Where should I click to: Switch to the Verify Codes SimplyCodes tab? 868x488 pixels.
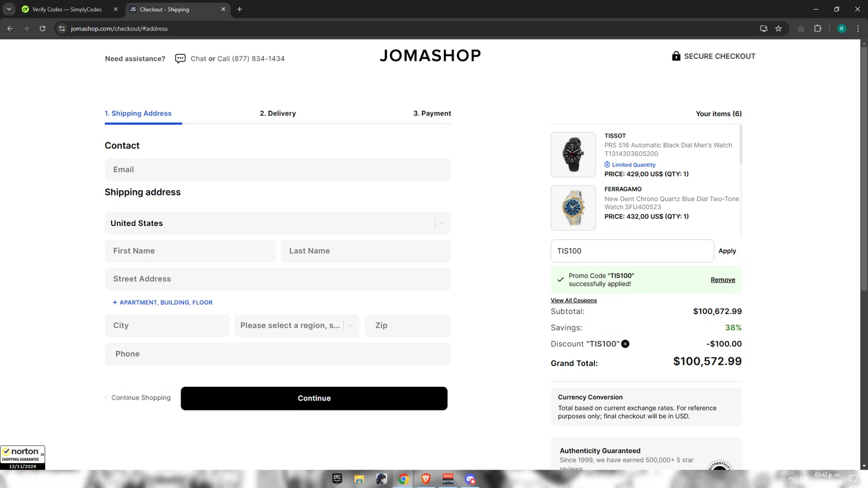point(67,9)
